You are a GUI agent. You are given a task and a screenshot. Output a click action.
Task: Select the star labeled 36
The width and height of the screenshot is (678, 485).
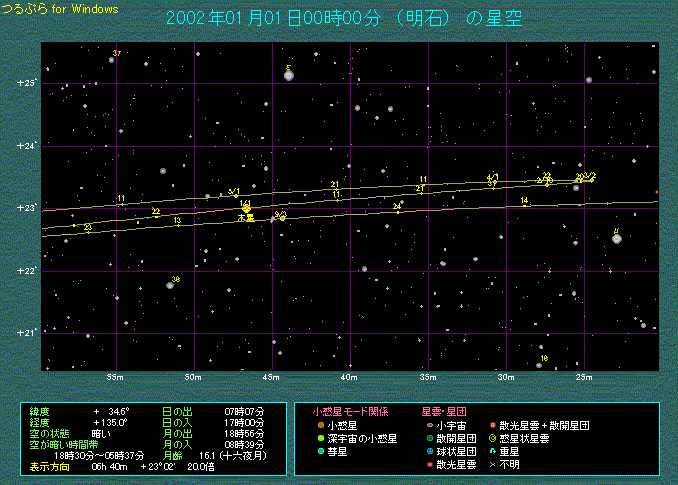tap(170, 285)
